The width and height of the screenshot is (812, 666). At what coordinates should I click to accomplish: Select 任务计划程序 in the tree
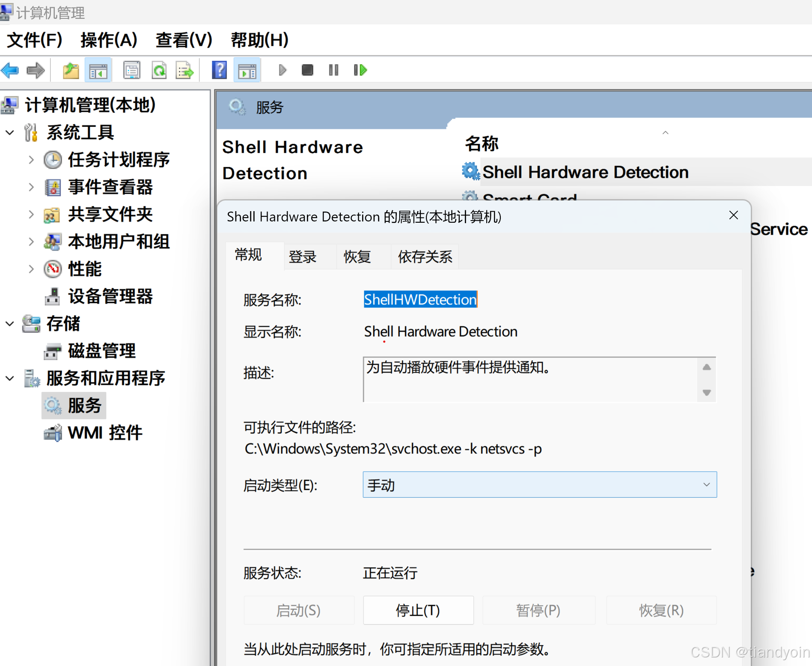click(x=119, y=160)
